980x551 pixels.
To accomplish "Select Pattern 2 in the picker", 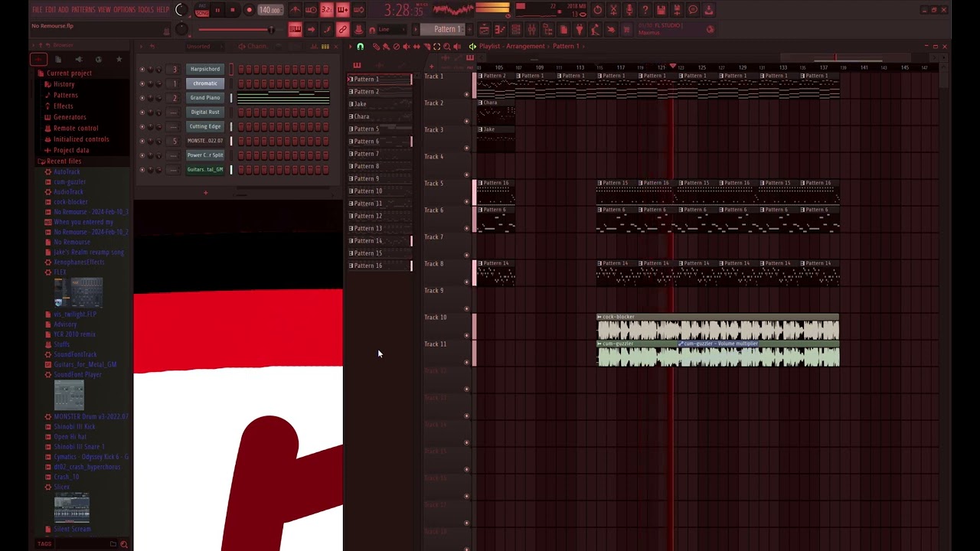I will 381,92.
